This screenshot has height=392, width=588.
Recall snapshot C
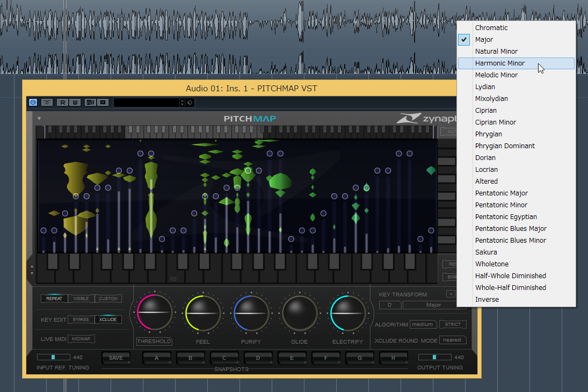[x=224, y=358]
